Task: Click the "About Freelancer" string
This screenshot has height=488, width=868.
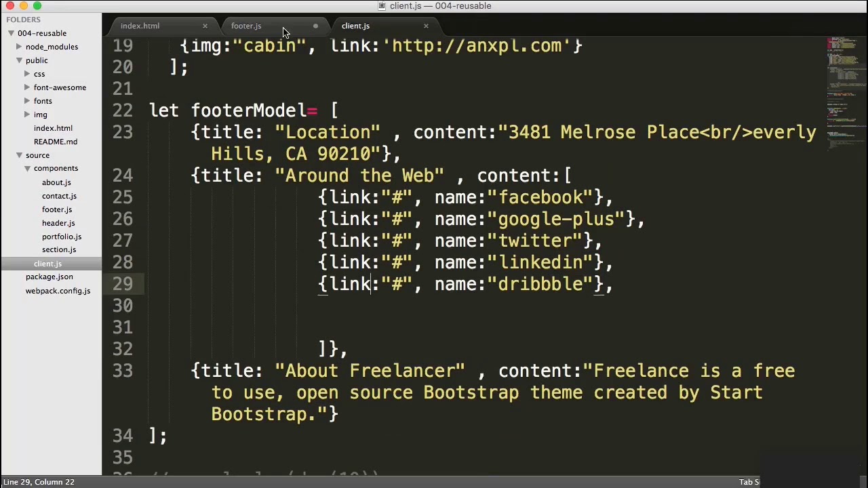Action: (x=370, y=371)
